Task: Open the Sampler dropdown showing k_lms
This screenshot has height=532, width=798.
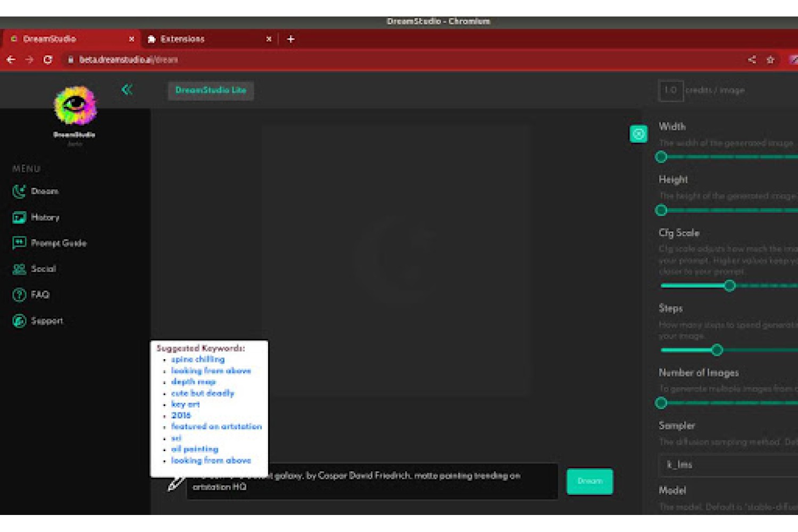Action: point(728,465)
